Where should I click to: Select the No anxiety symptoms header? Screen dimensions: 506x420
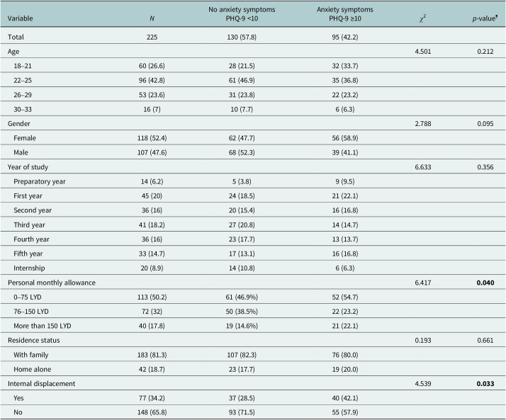(x=242, y=9)
